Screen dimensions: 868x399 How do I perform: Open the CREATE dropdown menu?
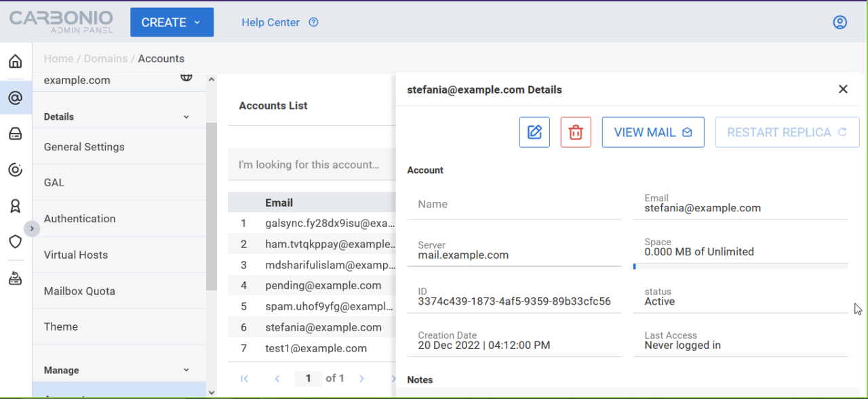(172, 22)
